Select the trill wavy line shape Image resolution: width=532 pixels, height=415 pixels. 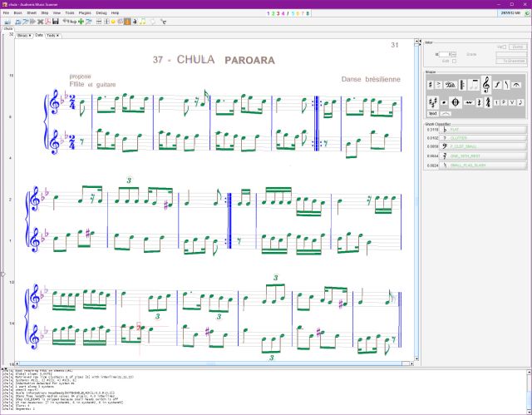[469, 102]
